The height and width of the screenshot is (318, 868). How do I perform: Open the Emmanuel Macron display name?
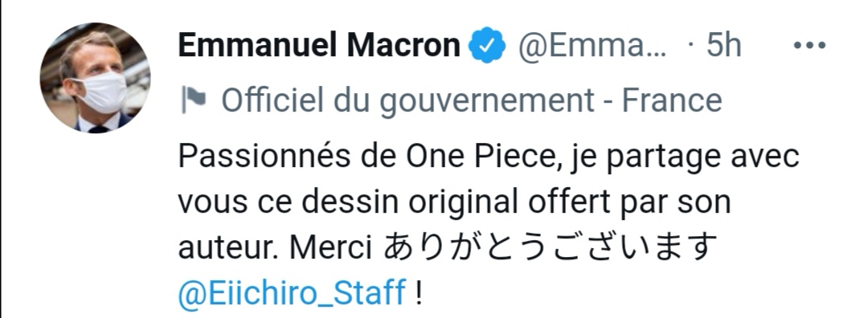point(319,45)
